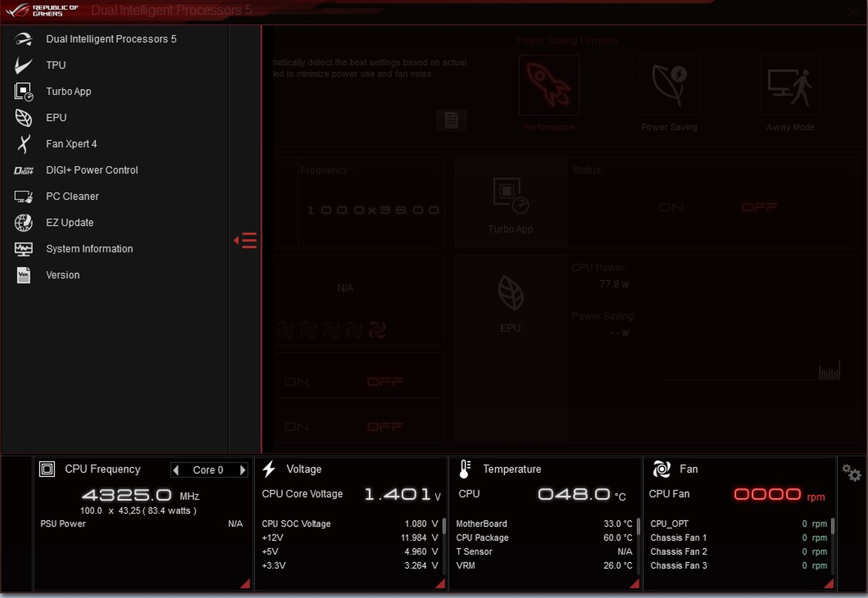This screenshot has width=868, height=598.
Task: Open the Turbo App tile in main panel
Action: [x=510, y=203]
